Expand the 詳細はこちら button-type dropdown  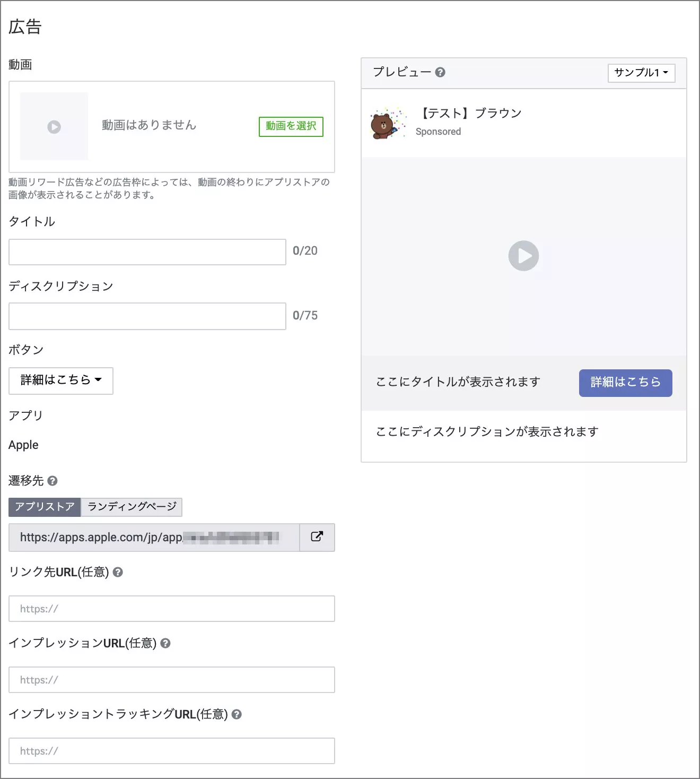point(61,380)
